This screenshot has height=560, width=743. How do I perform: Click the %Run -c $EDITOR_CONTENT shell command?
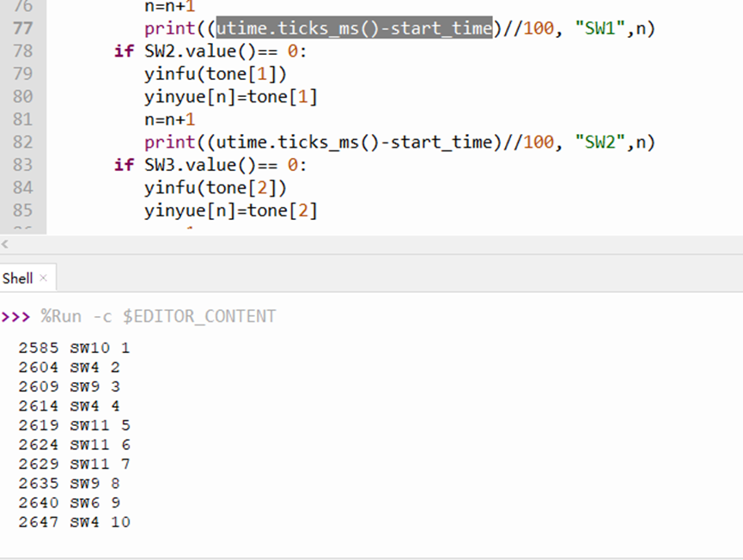pyautogui.click(x=158, y=316)
